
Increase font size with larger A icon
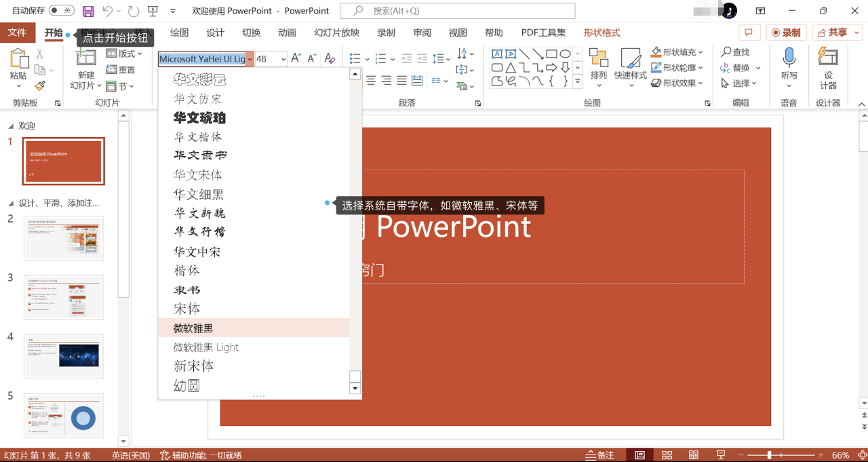[x=296, y=59]
